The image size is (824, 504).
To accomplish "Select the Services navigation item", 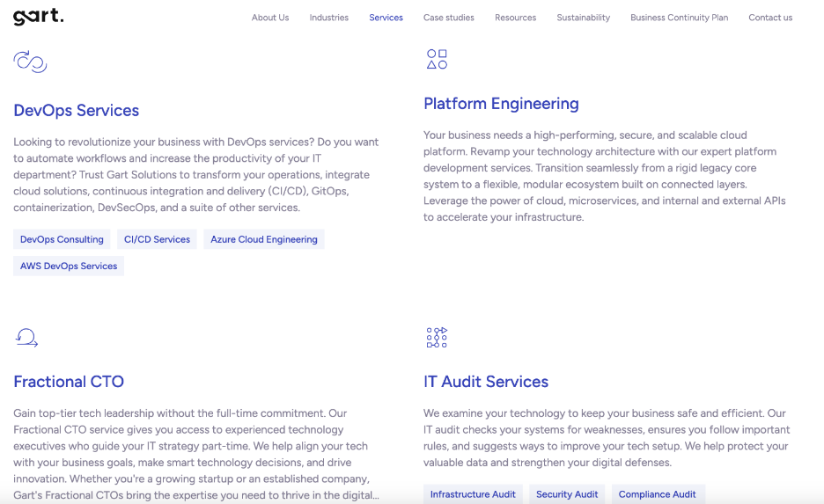I will (x=386, y=18).
